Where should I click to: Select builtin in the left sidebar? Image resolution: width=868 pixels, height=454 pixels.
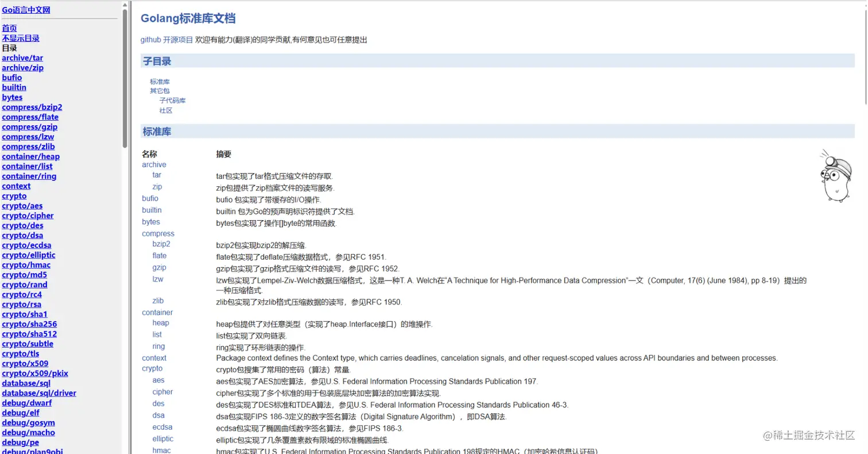(14, 87)
